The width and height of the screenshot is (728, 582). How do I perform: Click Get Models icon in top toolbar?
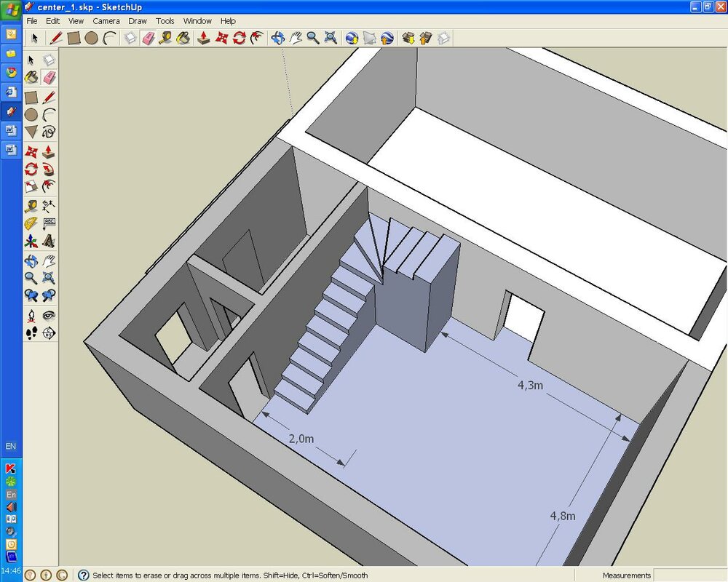[408, 38]
